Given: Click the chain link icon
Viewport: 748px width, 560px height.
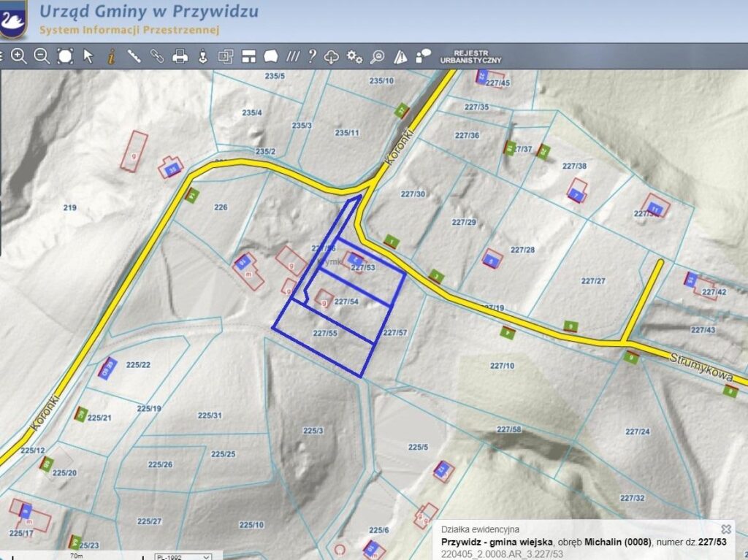Looking at the screenshot, I should 157,56.
